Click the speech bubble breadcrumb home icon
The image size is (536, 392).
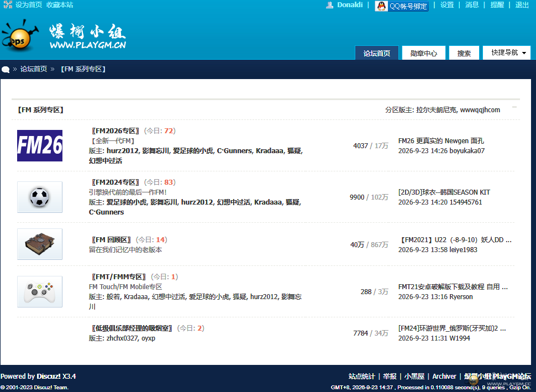point(6,70)
